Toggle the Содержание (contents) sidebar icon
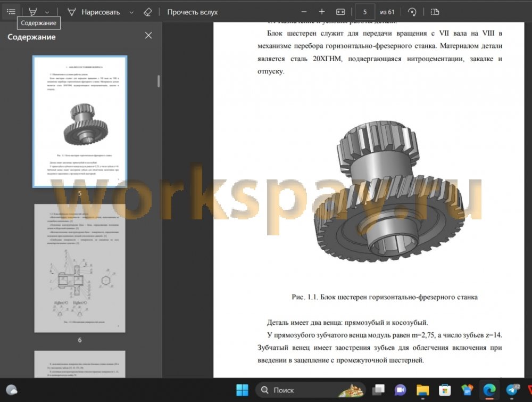Viewport: 532px width, 402px height. coord(11,12)
